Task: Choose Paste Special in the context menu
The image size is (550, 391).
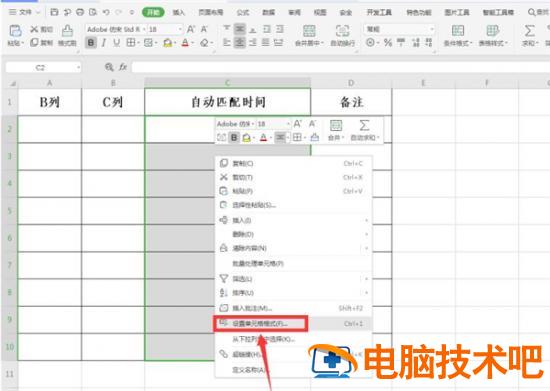Action: point(293,205)
